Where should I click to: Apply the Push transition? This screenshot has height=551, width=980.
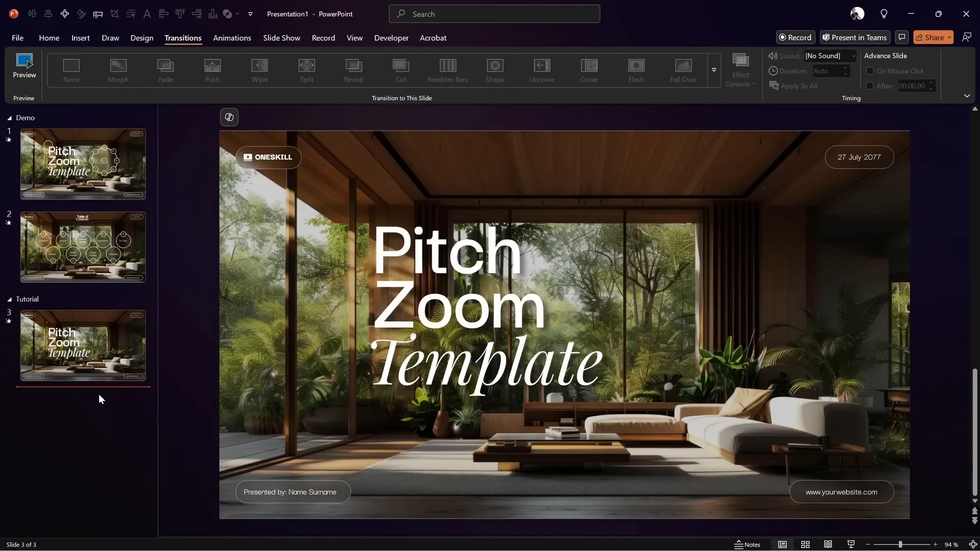pos(212,70)
